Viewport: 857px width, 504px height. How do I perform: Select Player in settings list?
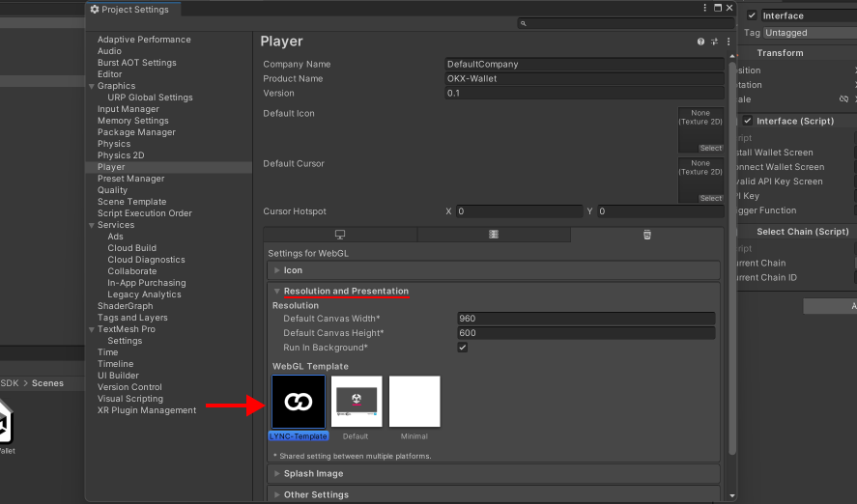[x=111, y=167]
